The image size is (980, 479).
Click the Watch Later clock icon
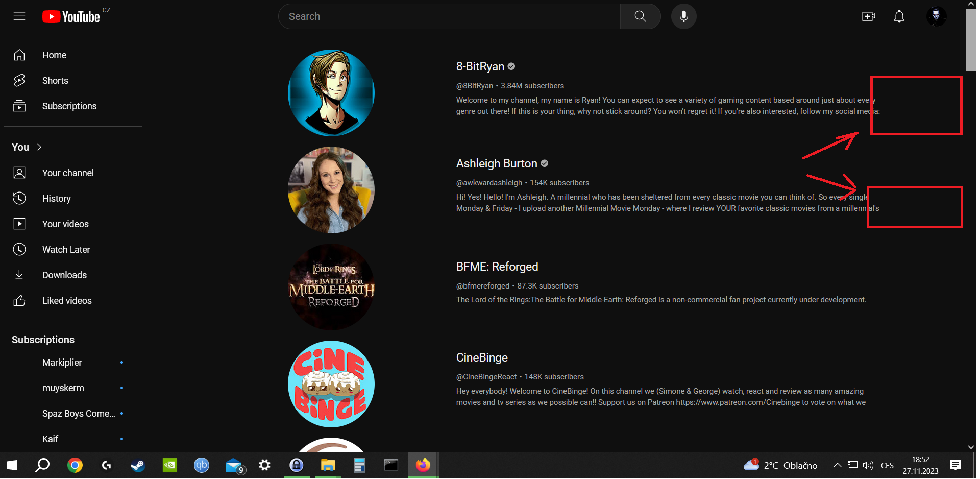point(19,249)
